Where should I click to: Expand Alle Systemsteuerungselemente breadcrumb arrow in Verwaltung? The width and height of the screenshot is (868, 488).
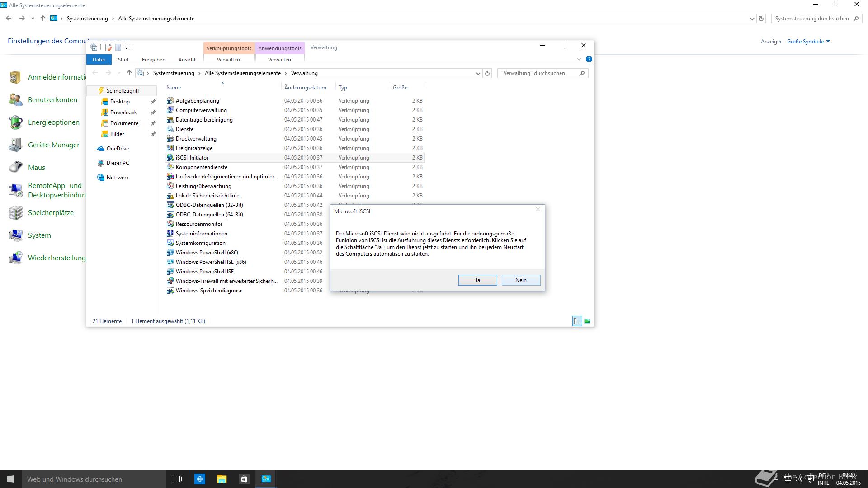(x=286, y=73)
